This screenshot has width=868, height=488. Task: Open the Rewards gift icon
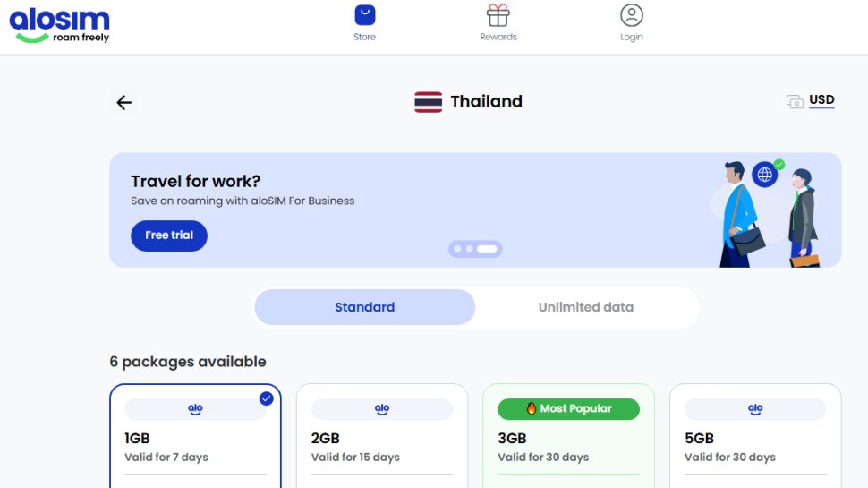tap(498, 15)
